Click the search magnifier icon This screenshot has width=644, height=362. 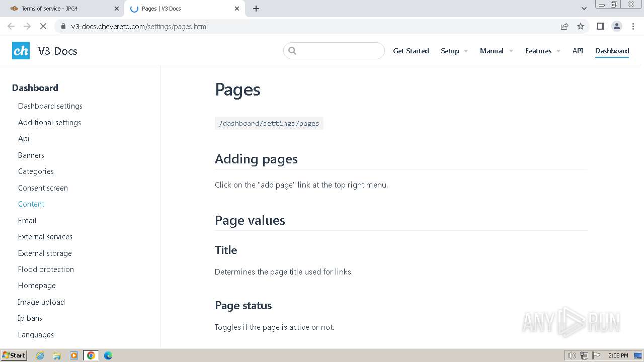(x=292, y=51)
